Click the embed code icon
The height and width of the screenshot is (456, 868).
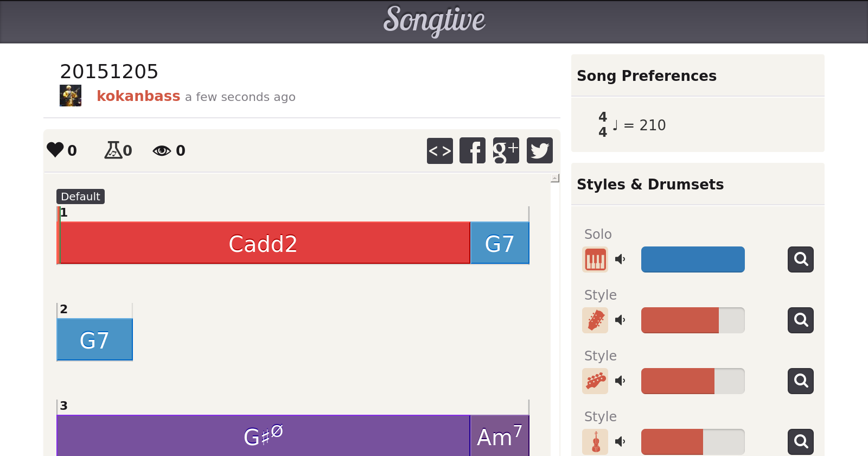[x=439, y=150]
